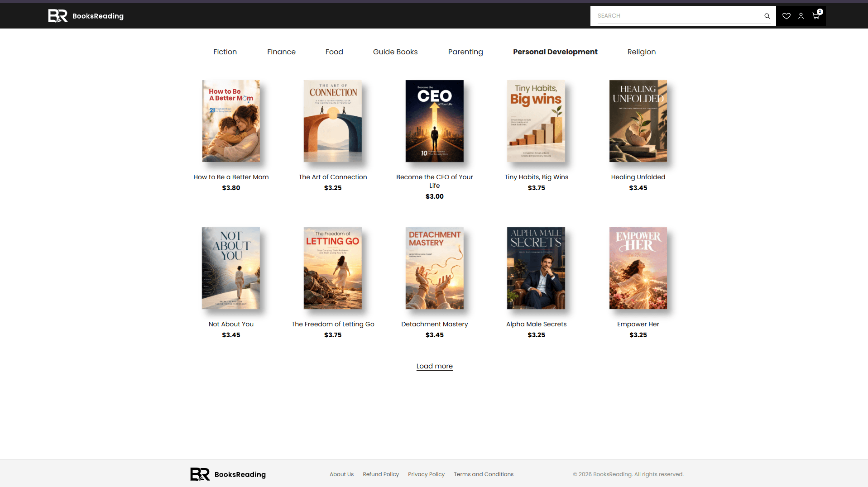Click the title 'Tiny Habits, Big Wins'
868x487 pixels.
tap(536, 177)
